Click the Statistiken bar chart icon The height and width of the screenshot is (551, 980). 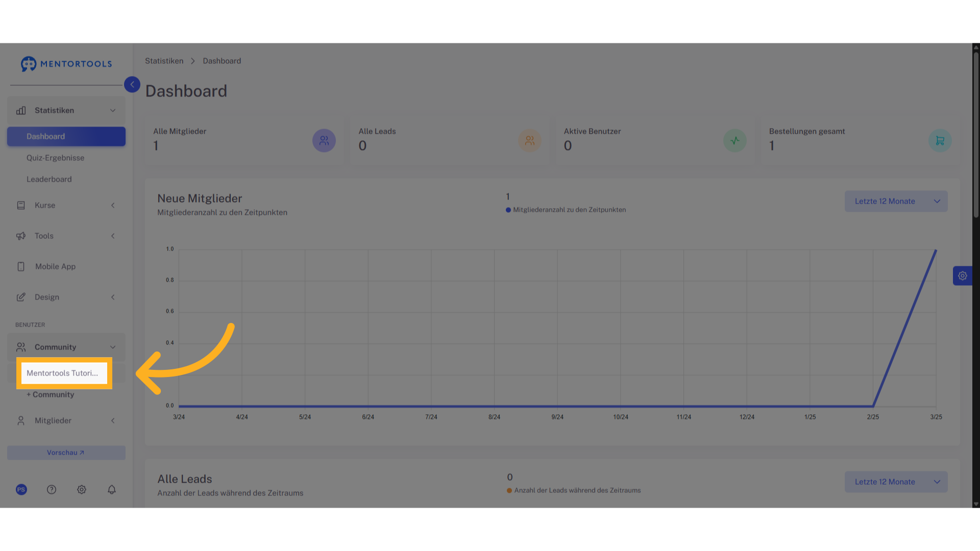point(21,111)
